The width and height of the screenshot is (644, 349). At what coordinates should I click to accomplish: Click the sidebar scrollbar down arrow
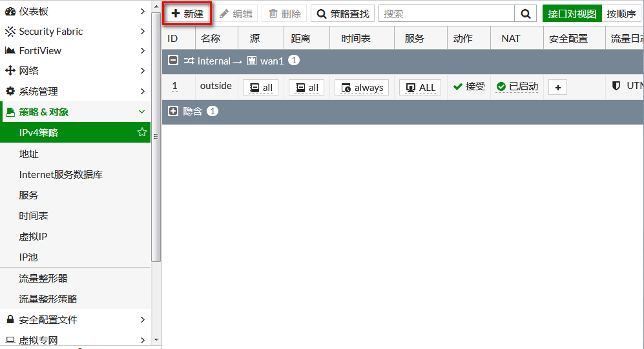click(156, 339)
